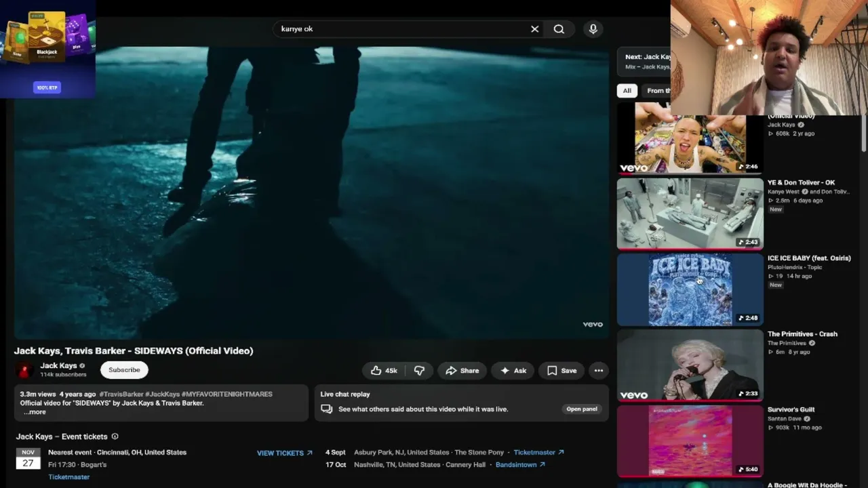868x488 pixels.
Task: Open the Kanye West channel name
Action: 783,192
